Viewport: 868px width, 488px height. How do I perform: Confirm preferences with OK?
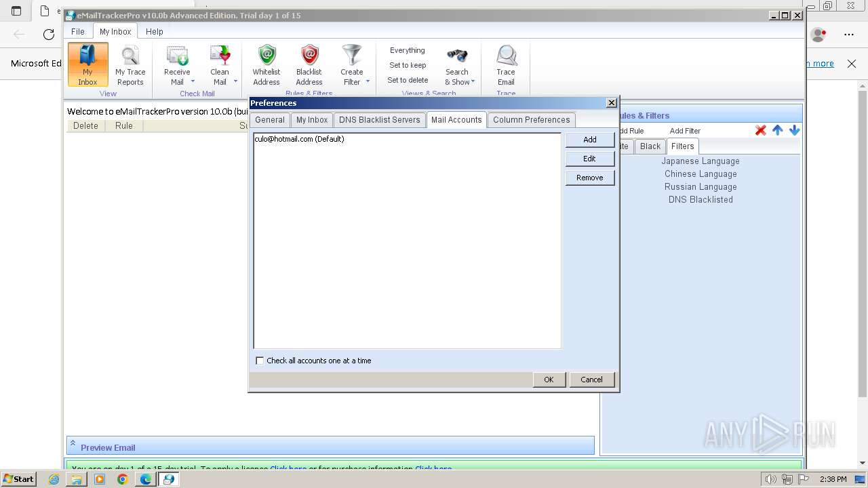tap(549, 380)
